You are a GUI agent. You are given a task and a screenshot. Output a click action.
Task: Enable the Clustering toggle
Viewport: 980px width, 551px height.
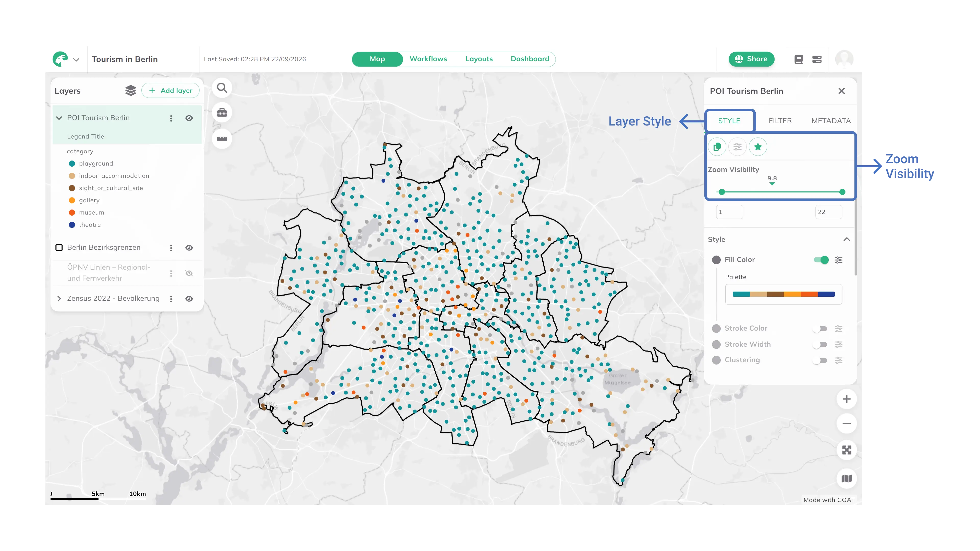(x=820, y=360)
